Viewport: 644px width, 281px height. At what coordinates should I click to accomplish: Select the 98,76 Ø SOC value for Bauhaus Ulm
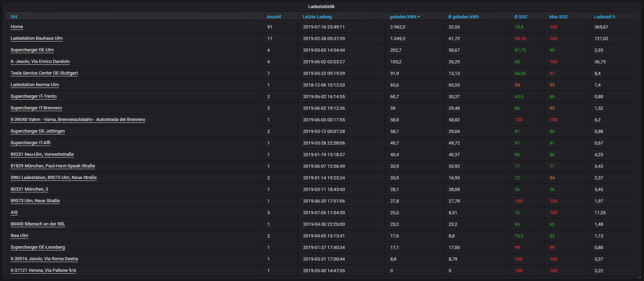tap(520, 38)
